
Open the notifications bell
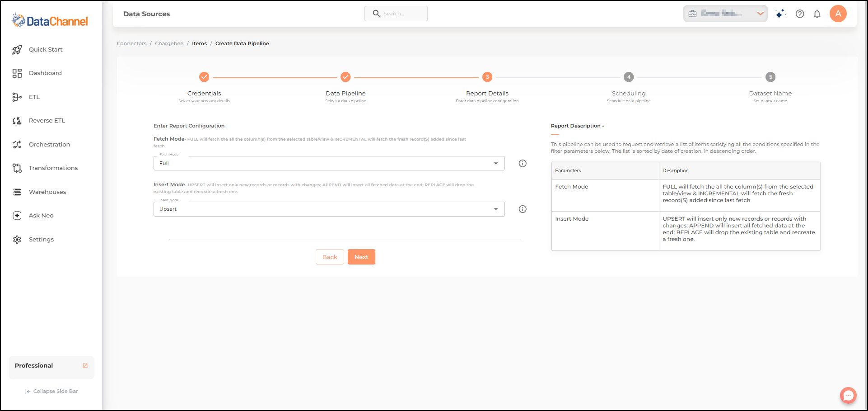817,14
